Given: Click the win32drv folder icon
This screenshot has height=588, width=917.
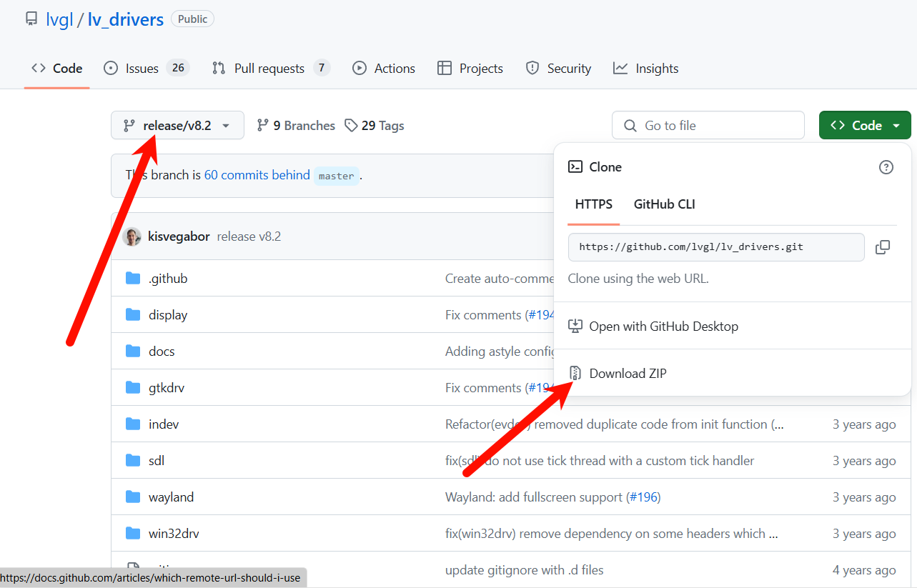Looking at the screenshot, I should tap(133, 533).
